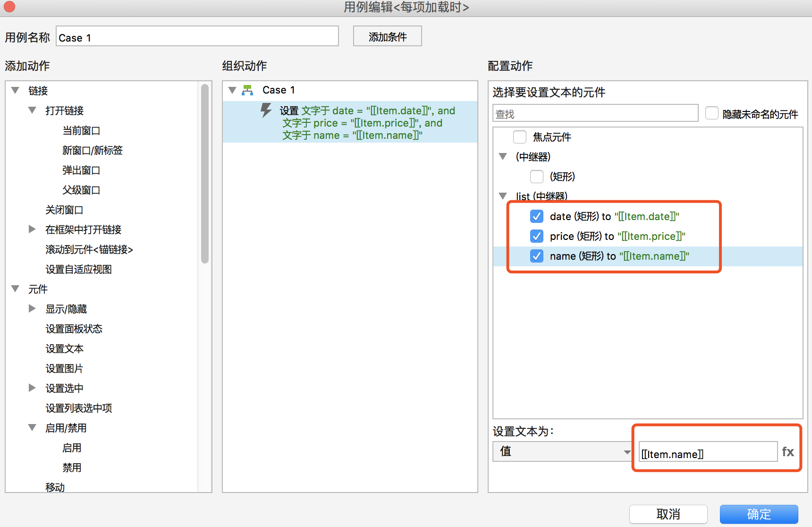Check the unnamed (矩形) checkbox

point(537,177)
